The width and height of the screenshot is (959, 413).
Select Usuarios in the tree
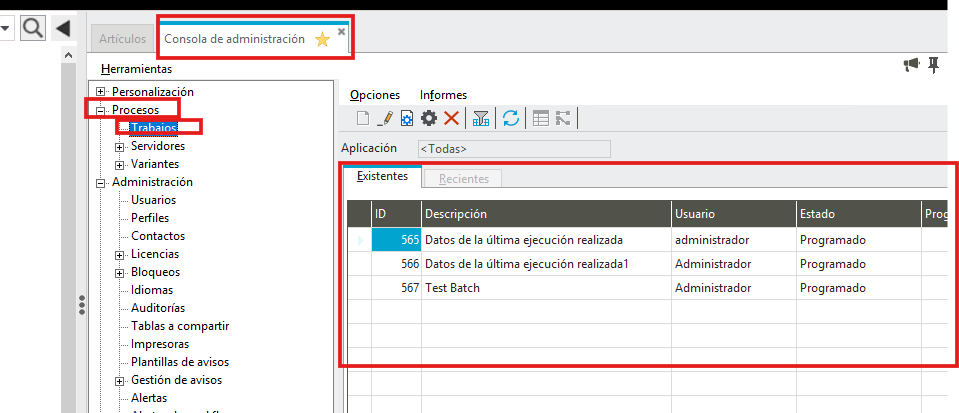(x=153, y=200)
